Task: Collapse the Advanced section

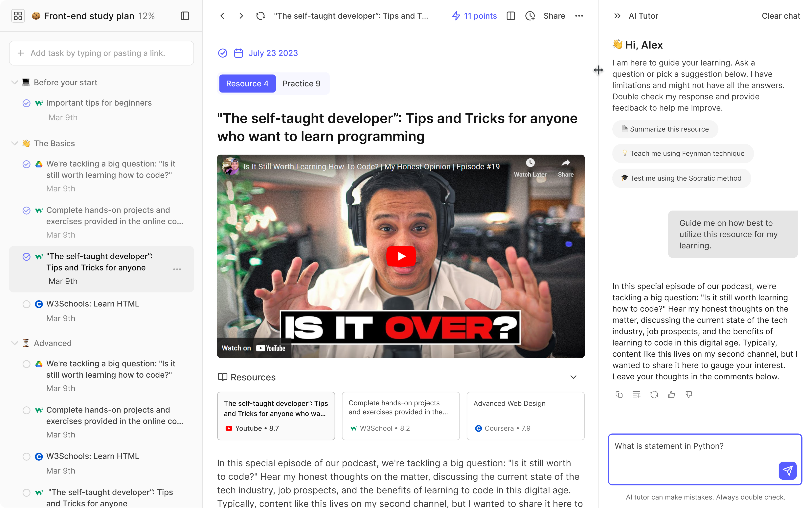Action: coord(14,343)
